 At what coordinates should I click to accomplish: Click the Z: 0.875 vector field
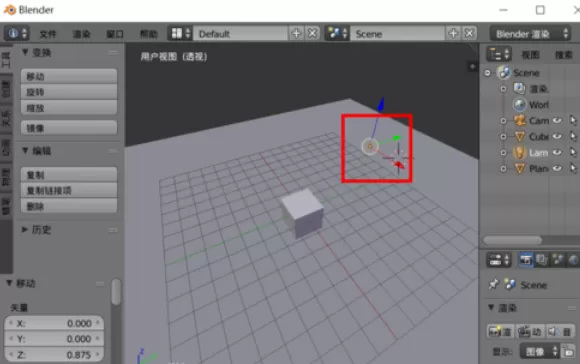coord(54,354)
